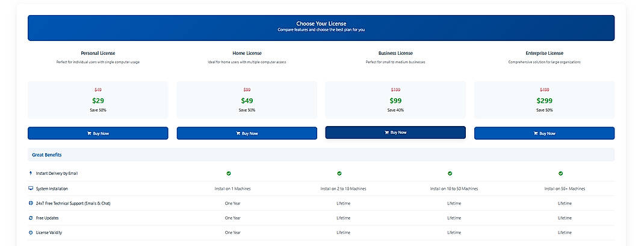This screenshot has height=246, width=644.
Task: Click the refresh icon beside Free Updates
Action: coord(30,218)
